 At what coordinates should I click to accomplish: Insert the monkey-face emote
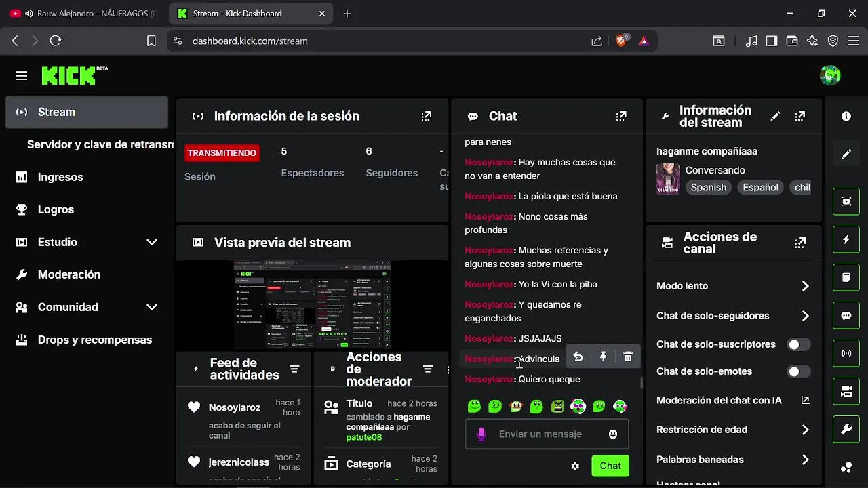[x=516, y=406]
